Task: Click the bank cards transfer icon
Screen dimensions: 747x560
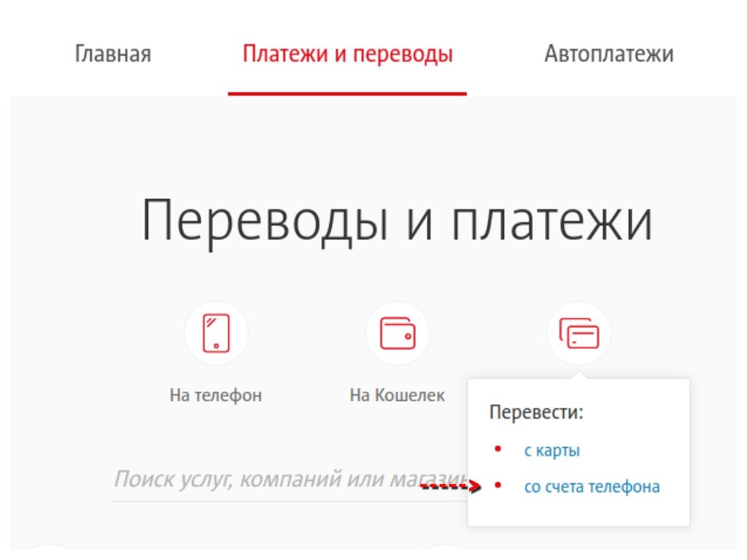Action: [578, 333]
